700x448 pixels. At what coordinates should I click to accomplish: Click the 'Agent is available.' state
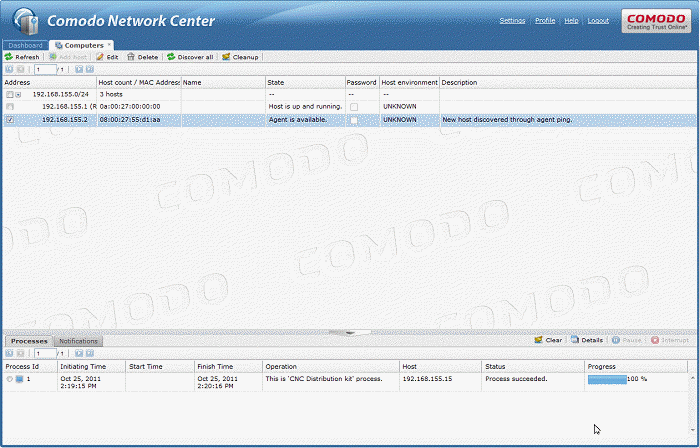point(297,120)
